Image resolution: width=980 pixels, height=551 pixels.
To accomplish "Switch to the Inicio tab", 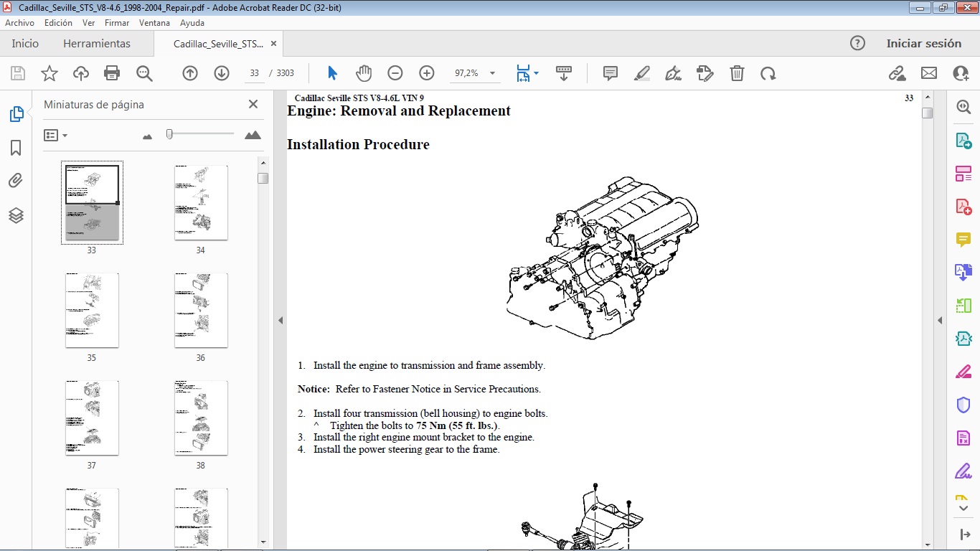I will [25, 43].
